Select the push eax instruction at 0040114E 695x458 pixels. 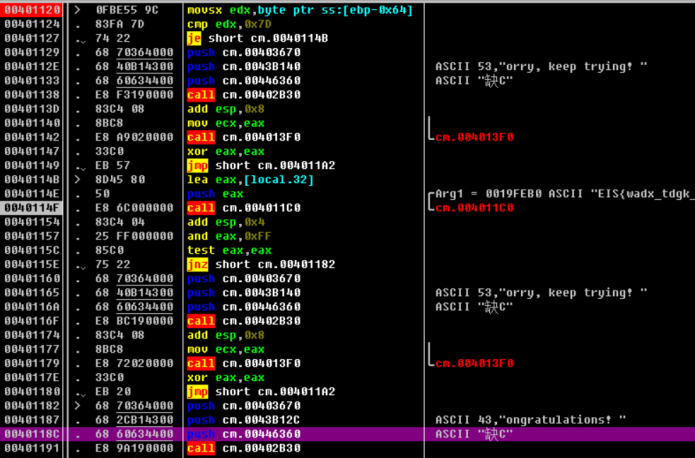pyautogui.click(x=215, y=194)
